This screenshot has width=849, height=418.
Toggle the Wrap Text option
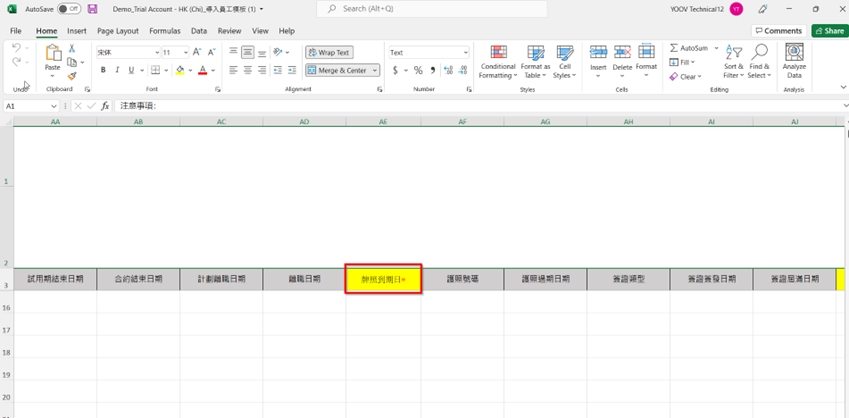pyautogui.click(x=329, y=52)
